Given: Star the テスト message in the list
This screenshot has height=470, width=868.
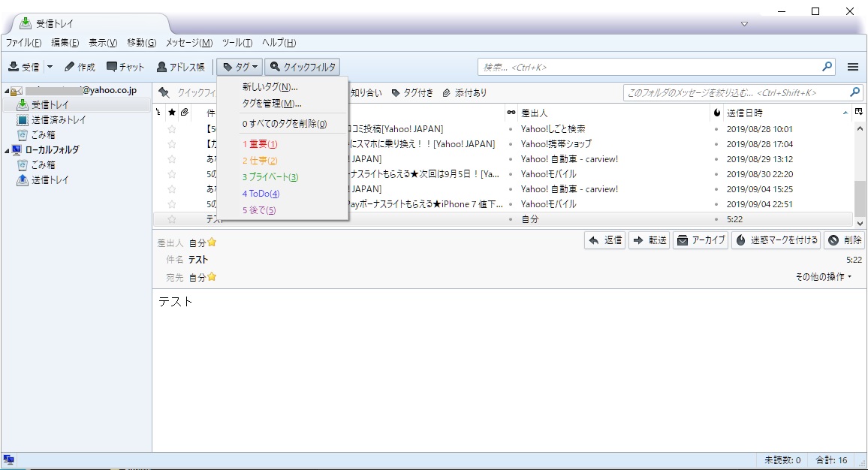Looking at the screenshot, I should click(x=172, y=219).
